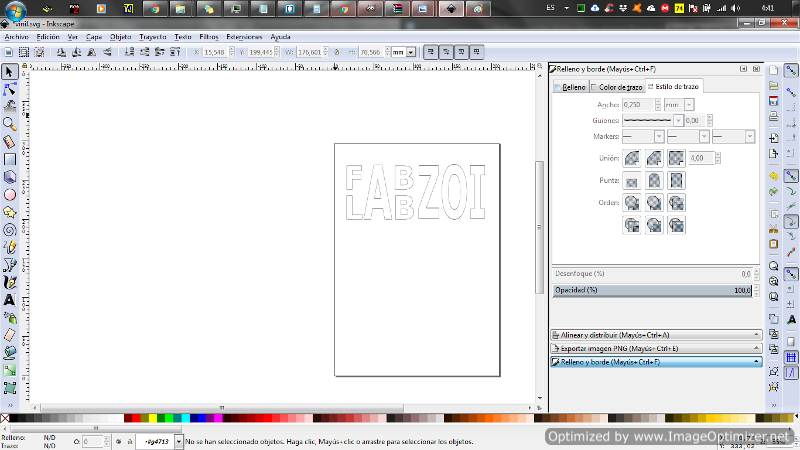Viewport: 800px width, 450px height.
Task: Click the Ancho stroke width field
Action: (x=637, y=105)
